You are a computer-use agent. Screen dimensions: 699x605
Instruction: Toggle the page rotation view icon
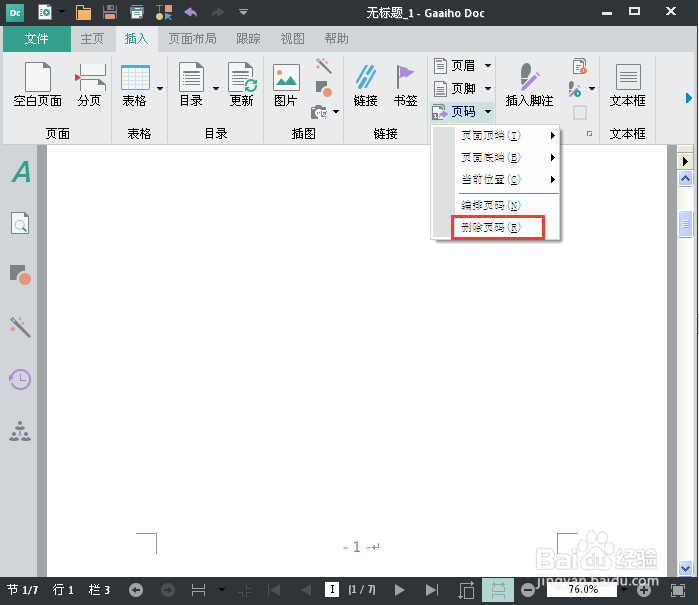click(x=466, y=590)
